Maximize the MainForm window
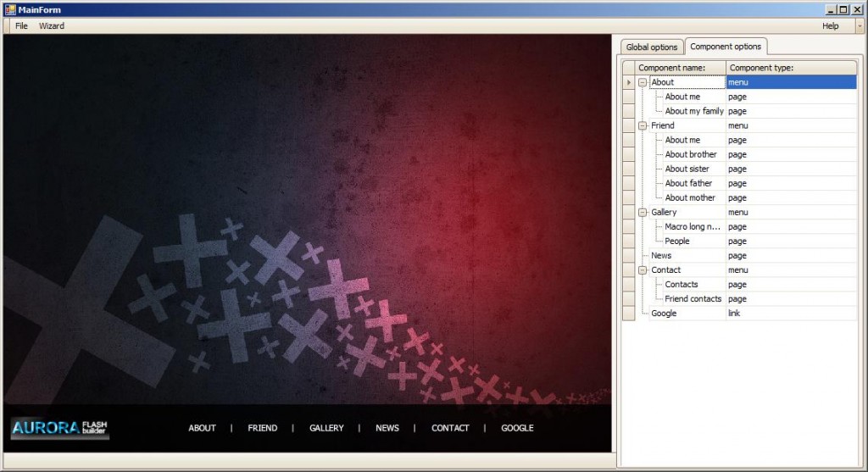The image size is (868, 472). tap(843, 9)
